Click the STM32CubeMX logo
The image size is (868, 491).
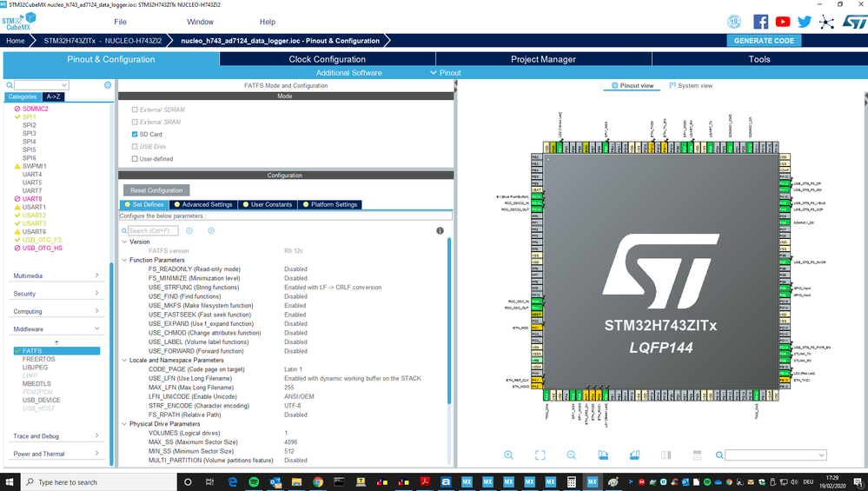pos(18,22)
